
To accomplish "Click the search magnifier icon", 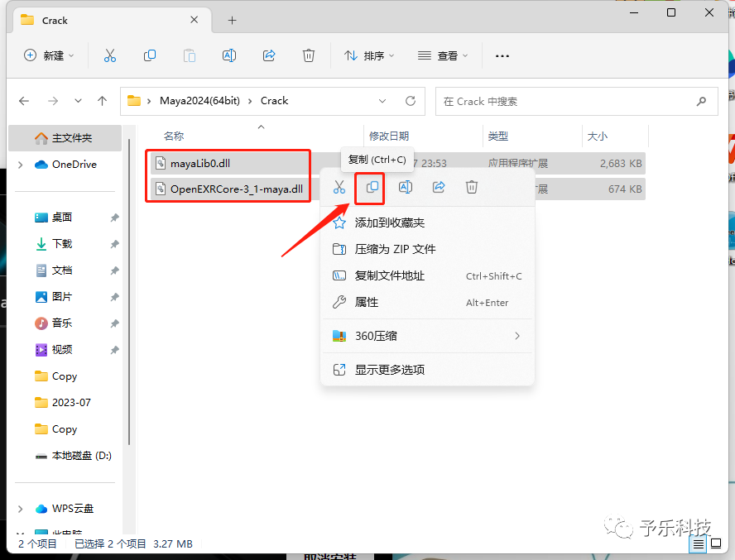I will click(701, 101).
